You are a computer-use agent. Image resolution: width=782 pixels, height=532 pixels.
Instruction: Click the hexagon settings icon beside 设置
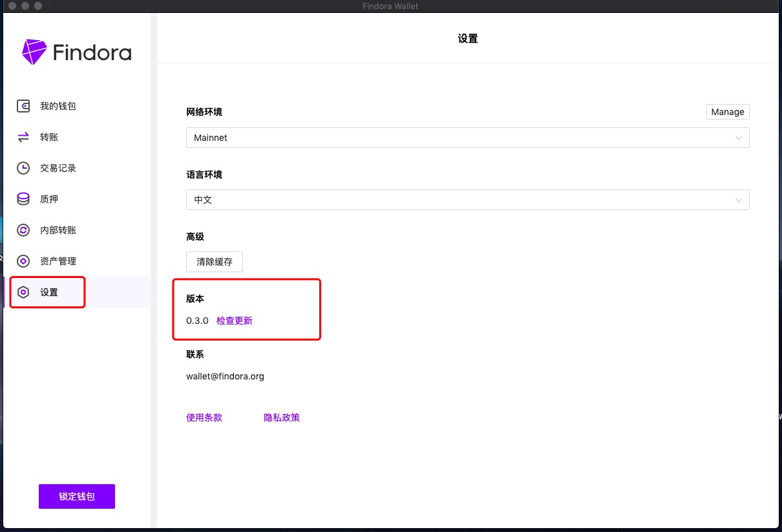(23, 292)
